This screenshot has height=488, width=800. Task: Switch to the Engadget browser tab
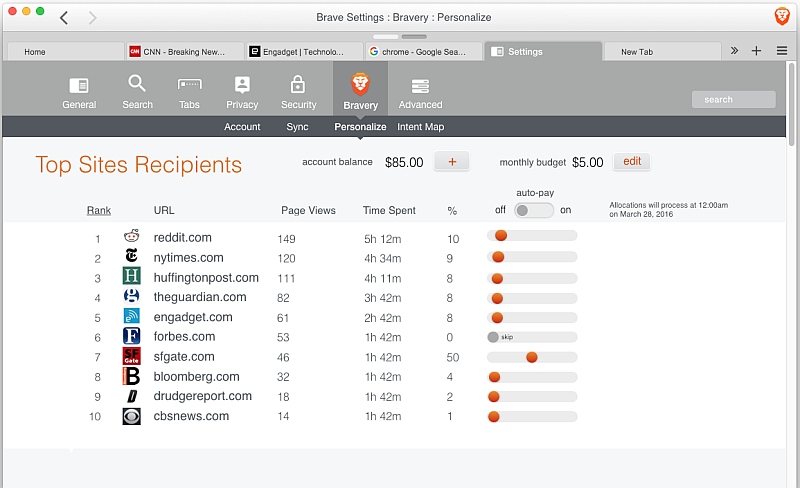point(302,52)
